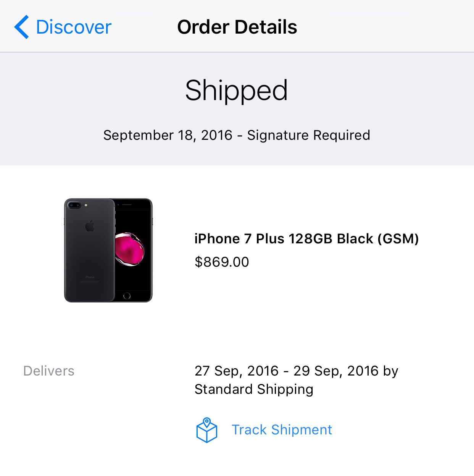This screenshot has width=474, height=476.
Task: Tap the gray shipped status banner
Action: pyautogui.click(x=237, y=109)
